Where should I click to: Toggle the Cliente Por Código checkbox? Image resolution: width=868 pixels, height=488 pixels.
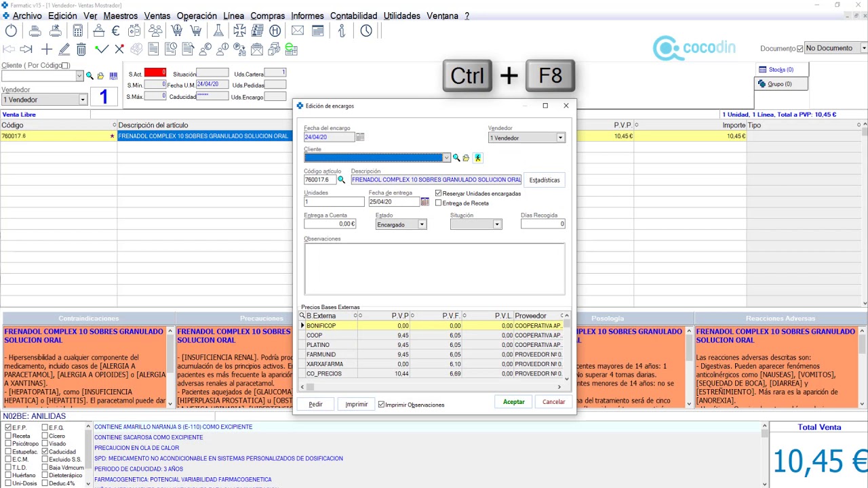65,66
